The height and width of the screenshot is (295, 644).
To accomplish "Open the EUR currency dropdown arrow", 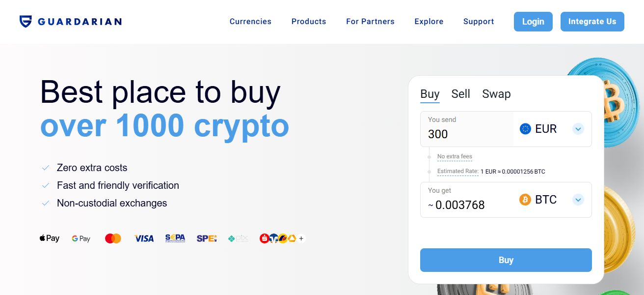I will pyautogui.click(x=578, y=129).
